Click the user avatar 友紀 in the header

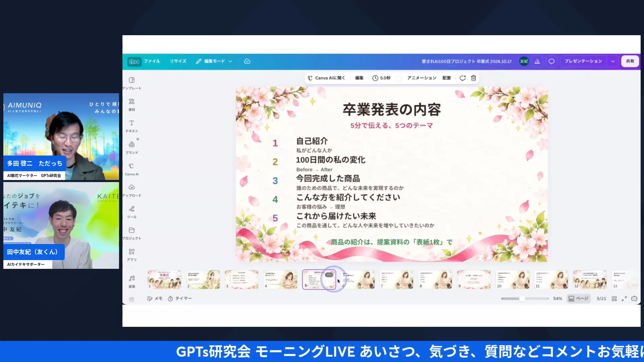[x=524, y=61]
